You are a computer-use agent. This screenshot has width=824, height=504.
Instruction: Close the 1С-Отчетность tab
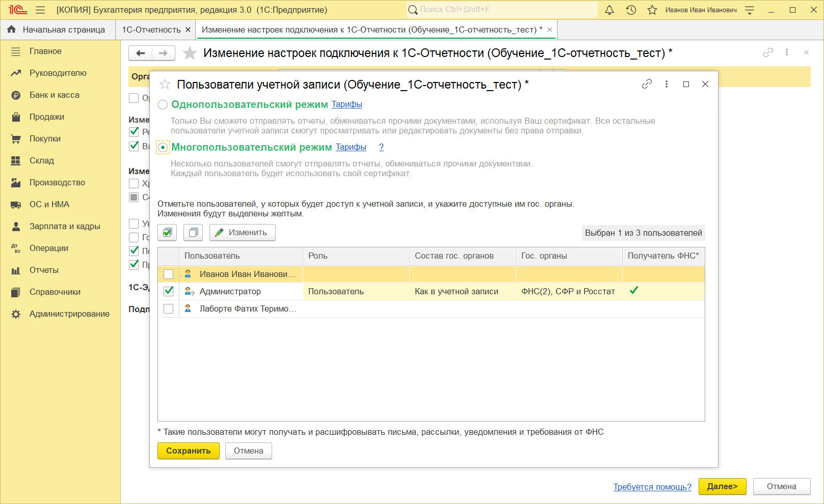pos(188,30)
